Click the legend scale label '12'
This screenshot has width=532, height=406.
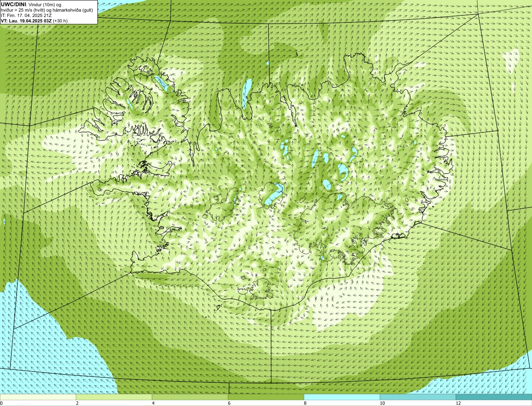point(458,403)
